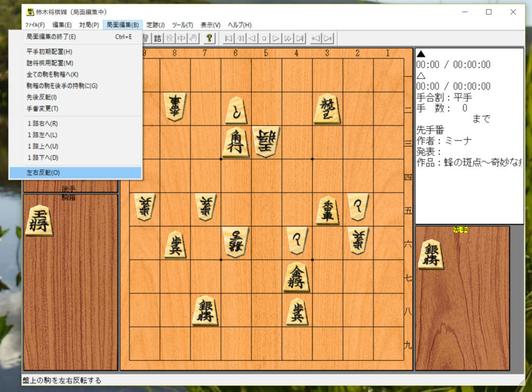The image size is (532, 392).
Task: Open the 定跡(J) menu
Action: 155,25
